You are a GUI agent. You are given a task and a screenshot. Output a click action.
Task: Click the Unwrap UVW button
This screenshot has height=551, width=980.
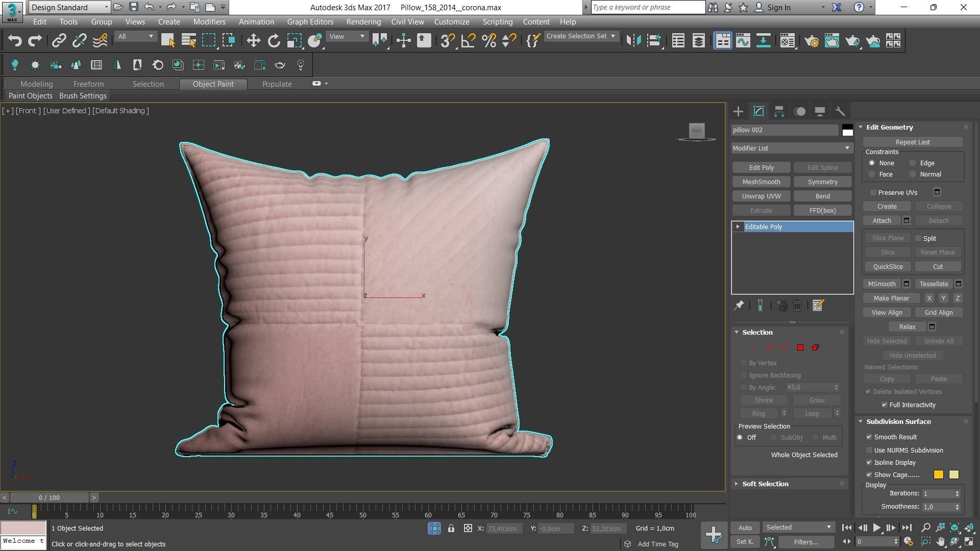pos(761,196)
